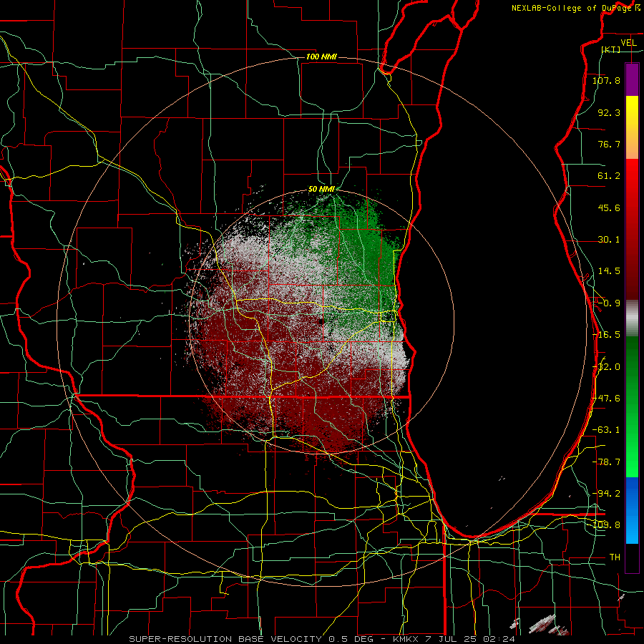The image size is (644, 644).
Task: Select the -94.2 velocity scale value
Action: [606, 494]
